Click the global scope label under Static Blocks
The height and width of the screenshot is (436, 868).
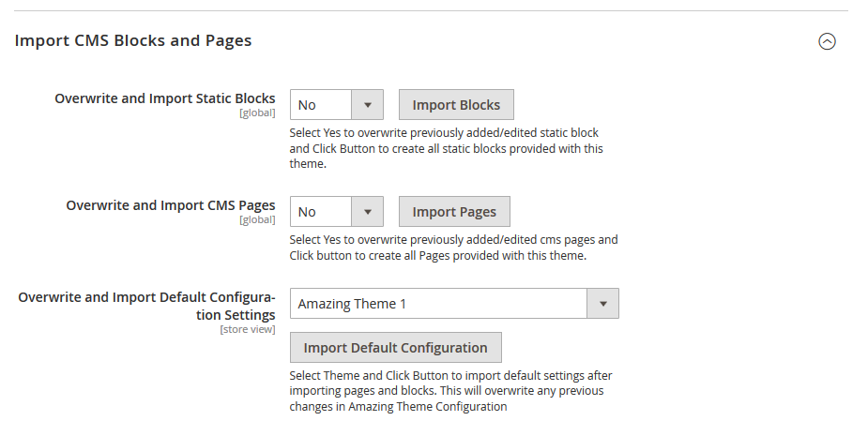point(257,113)
